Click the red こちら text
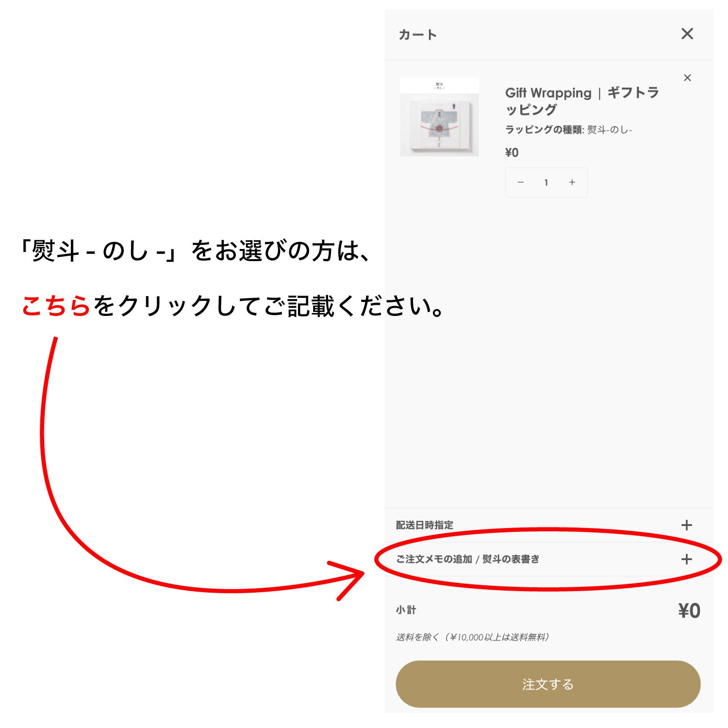 pos(56,306)
